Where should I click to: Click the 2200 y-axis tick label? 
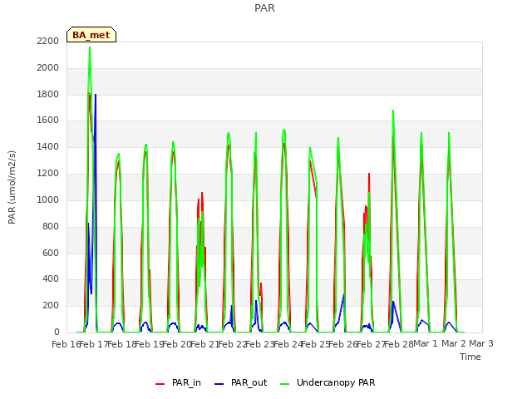[48, 41]
